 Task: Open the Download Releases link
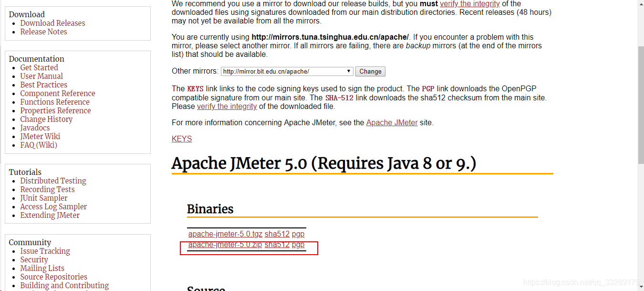click(x=52, y=23)
